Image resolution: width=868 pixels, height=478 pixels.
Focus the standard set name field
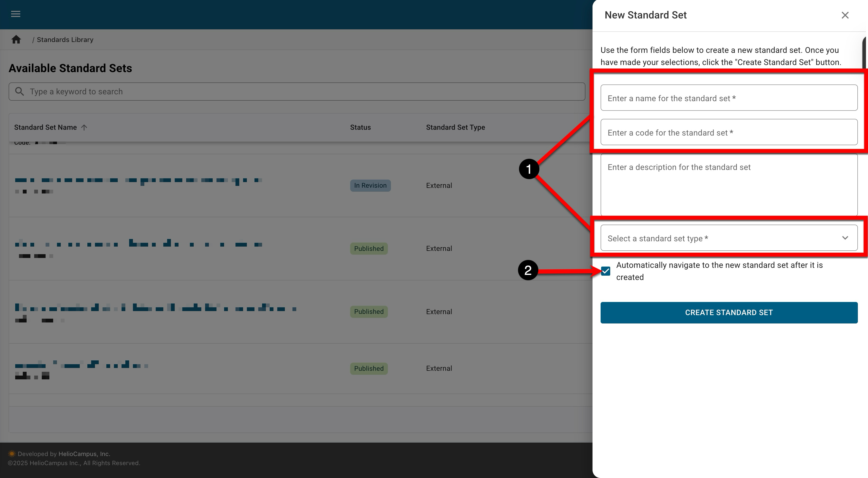tap(729, 98)
